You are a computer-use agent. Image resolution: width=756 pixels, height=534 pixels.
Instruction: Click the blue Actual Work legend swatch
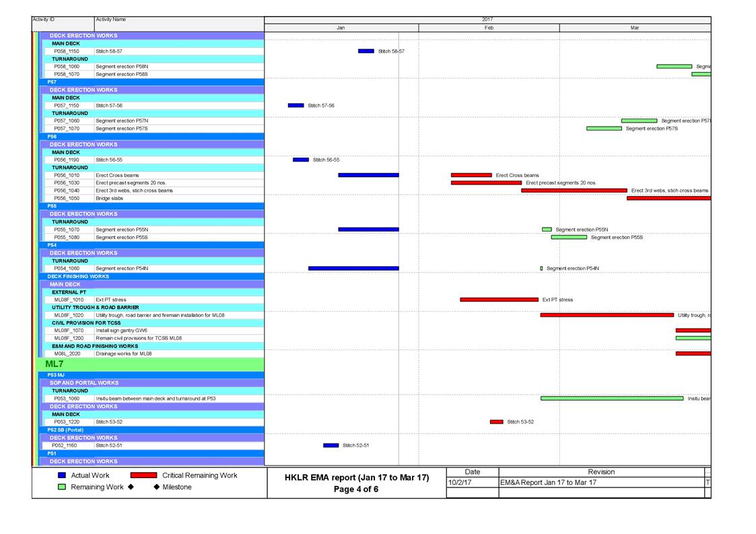tap(61, 475)
